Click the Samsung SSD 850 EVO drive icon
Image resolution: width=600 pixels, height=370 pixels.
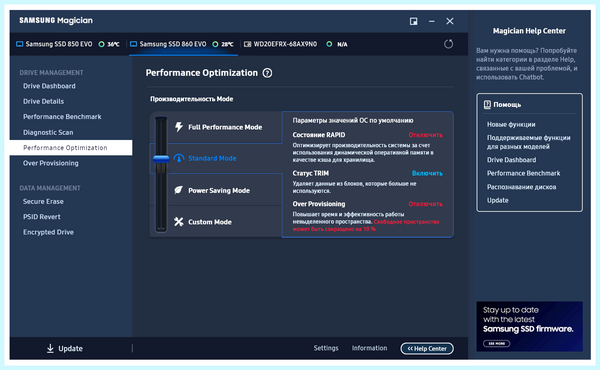[x=20, y=44]
